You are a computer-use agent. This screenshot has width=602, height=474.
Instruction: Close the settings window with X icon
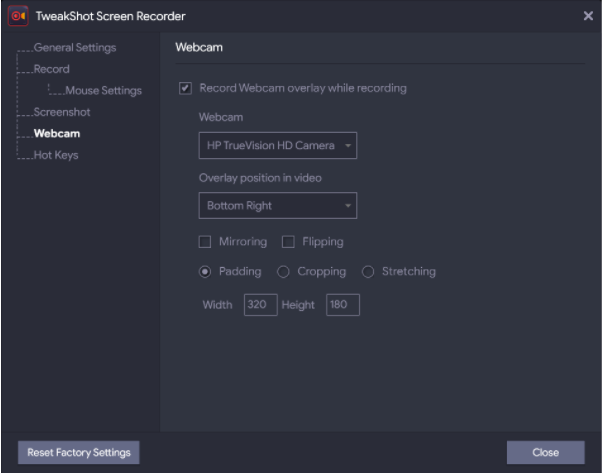coord(588,16)
